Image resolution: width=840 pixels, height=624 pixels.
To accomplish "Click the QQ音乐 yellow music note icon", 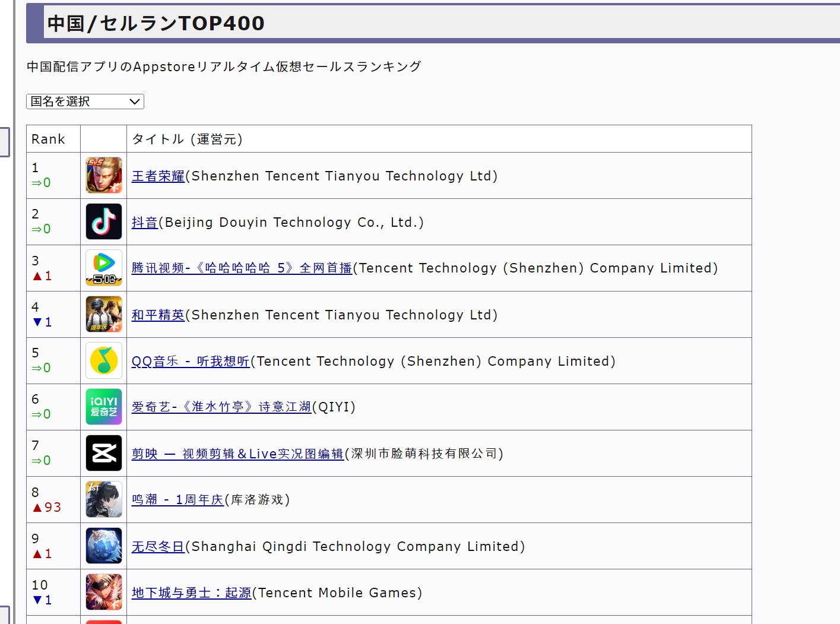I will 104,360.
